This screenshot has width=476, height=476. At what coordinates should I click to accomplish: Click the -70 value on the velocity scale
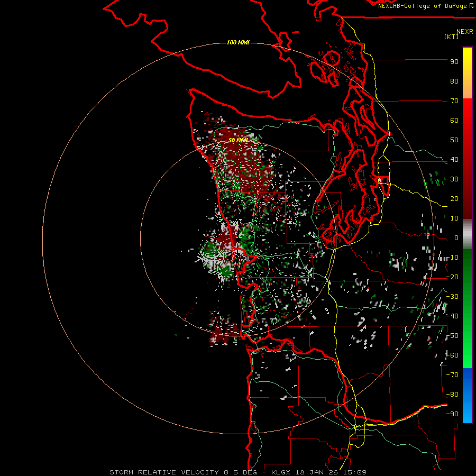point(452,375)
